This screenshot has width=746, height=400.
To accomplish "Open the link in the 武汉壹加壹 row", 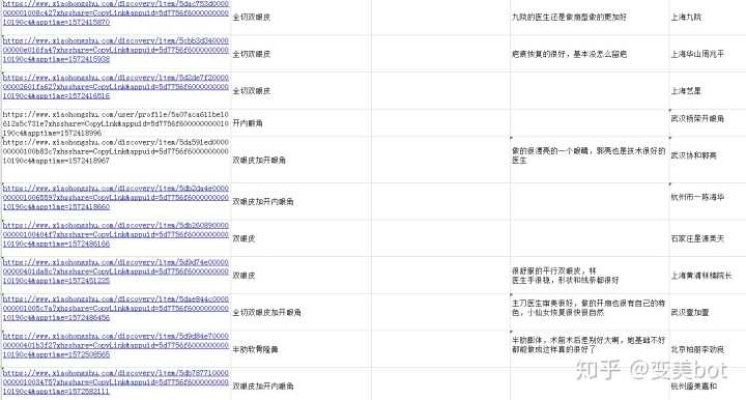I will [x=116, y=308].
